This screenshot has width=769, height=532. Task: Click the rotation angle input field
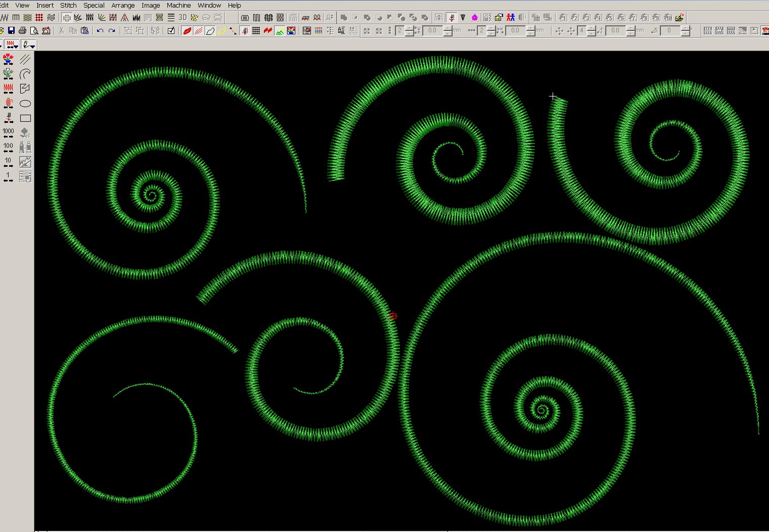[669, 31]
